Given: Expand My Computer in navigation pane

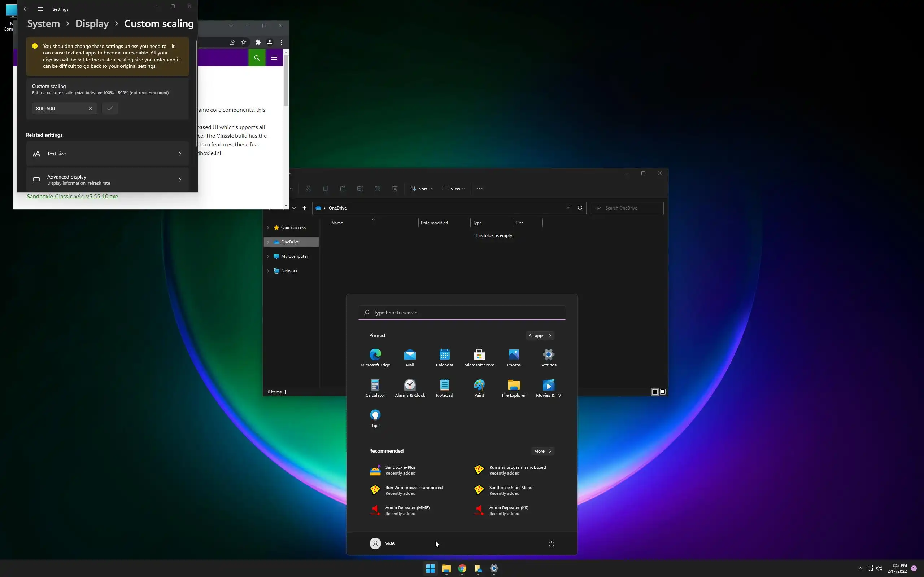Looking at the screenshot, I should tap(268, 256).
